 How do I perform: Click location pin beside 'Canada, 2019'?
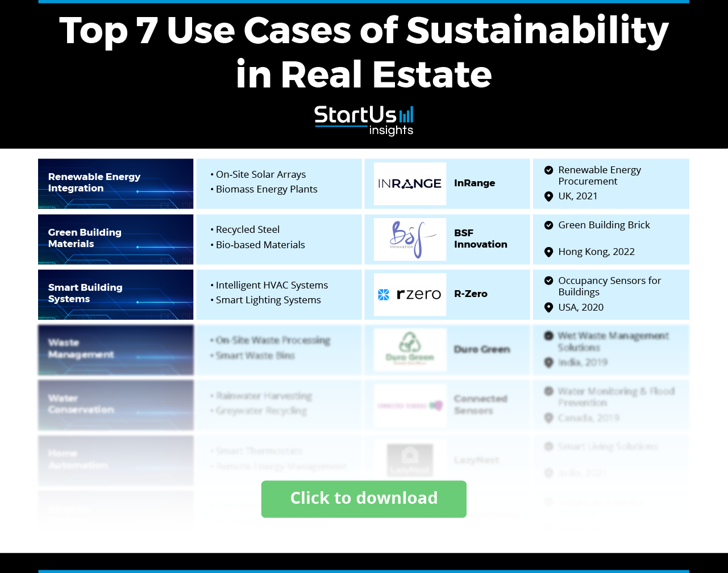(x=548, y=418)
